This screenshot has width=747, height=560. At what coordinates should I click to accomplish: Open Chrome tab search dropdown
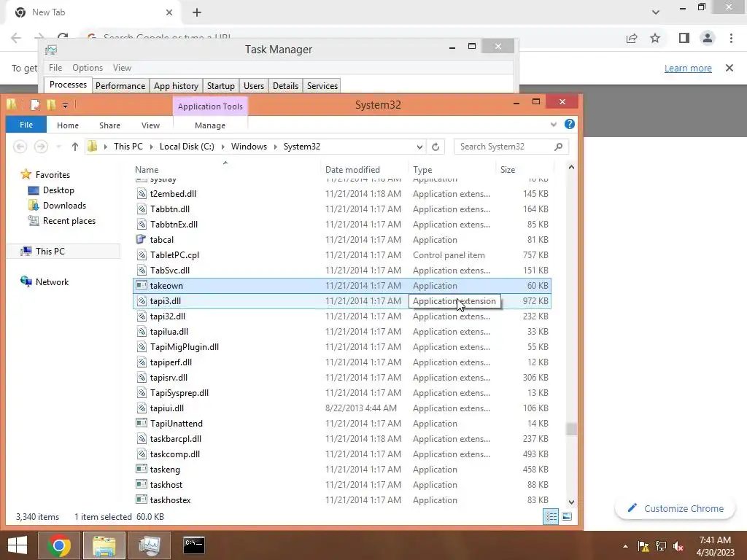click(x=656, y=12)
